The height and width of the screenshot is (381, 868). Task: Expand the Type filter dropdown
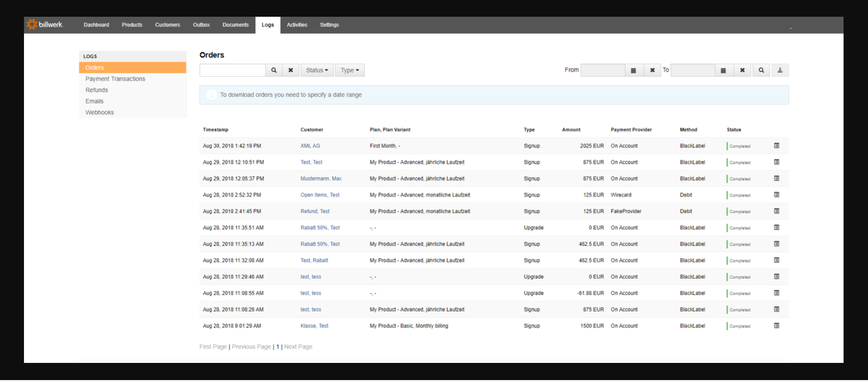pyautogui.click(x=350, y=70)
